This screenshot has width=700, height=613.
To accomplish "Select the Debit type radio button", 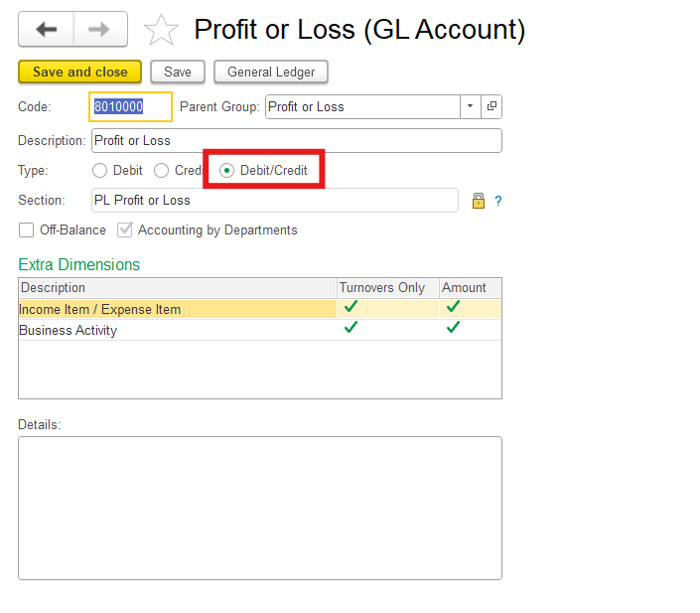I will pyautogui.click(x=99, y=171).
